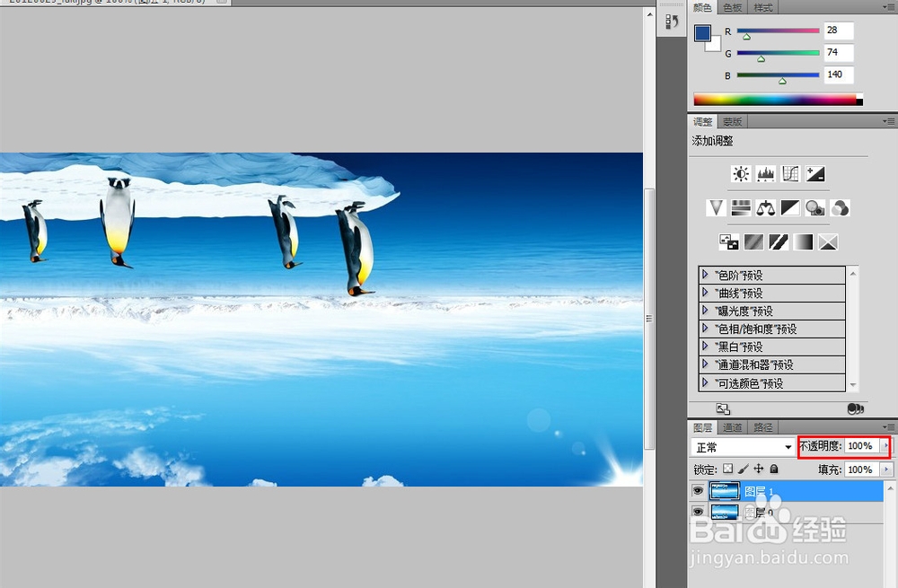Open the Color panel options menu

(889, 7)
